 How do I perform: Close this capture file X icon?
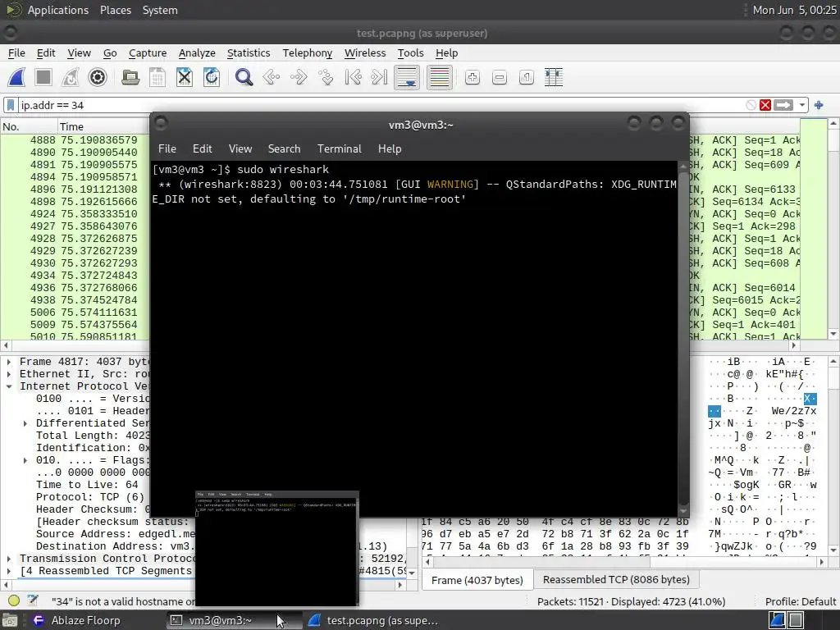pyautogui.click(x=185, y=77)
